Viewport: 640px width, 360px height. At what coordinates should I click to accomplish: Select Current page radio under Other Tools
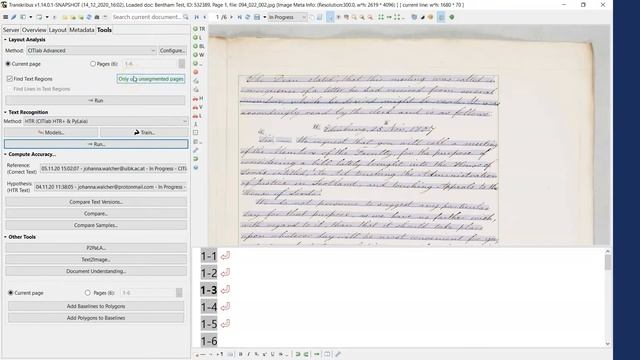[x=11, y=293]
